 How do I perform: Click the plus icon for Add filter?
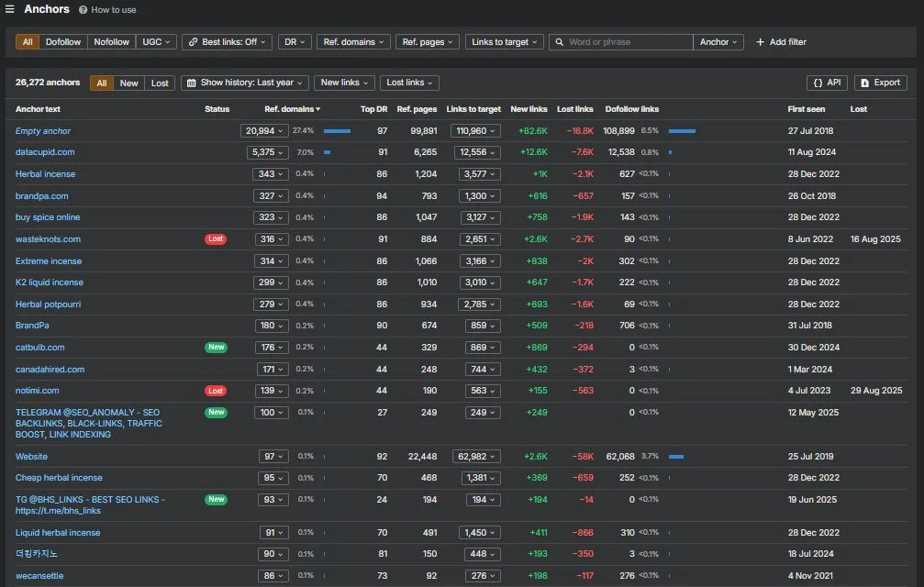[x=760, y=42]
